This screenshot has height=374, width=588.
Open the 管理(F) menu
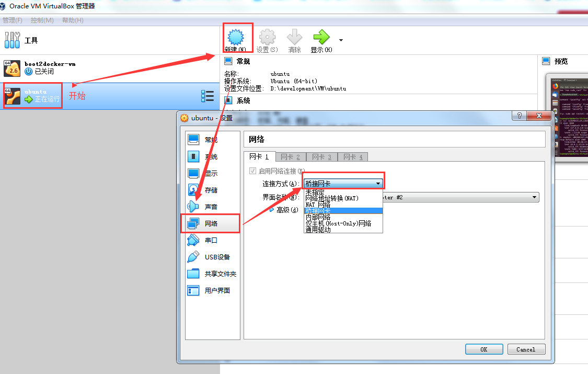13,20
